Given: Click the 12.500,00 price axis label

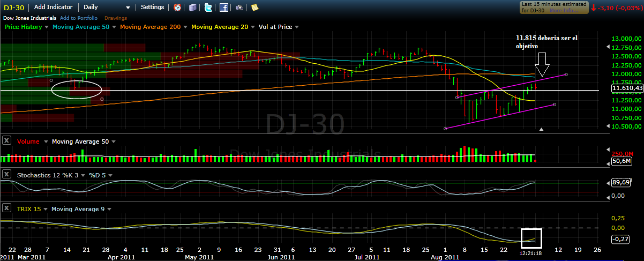Looking at the screenshot, I should [627, 56].
